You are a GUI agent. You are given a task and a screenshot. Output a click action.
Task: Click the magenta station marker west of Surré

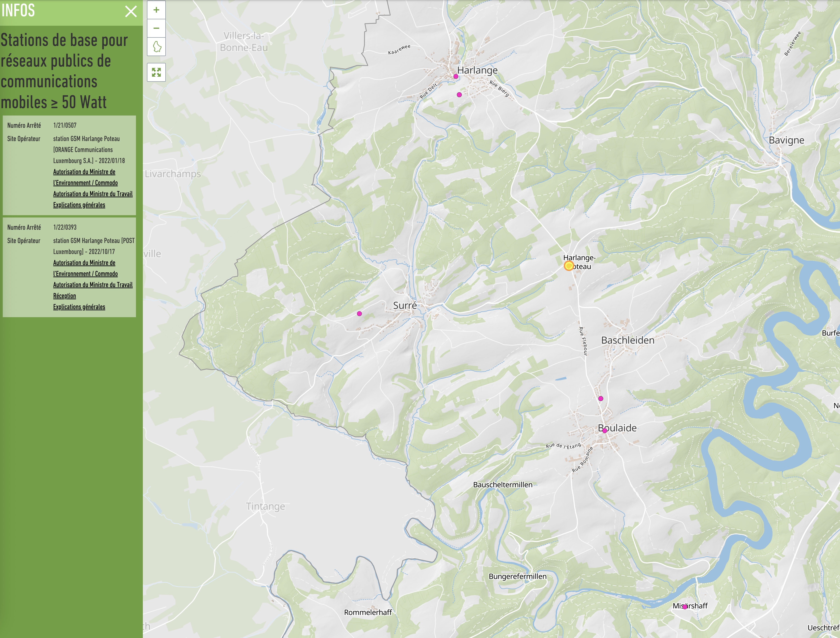point(359,314)
